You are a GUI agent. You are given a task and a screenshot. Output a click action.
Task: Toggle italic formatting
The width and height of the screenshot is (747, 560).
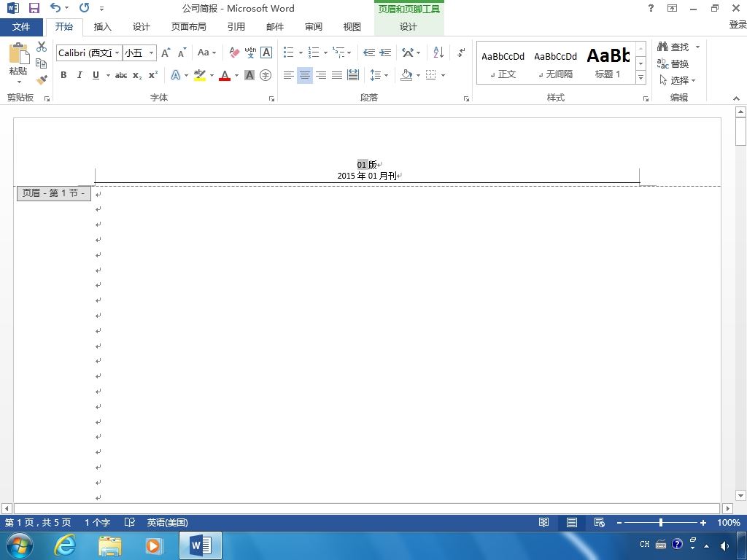point(80,75)
